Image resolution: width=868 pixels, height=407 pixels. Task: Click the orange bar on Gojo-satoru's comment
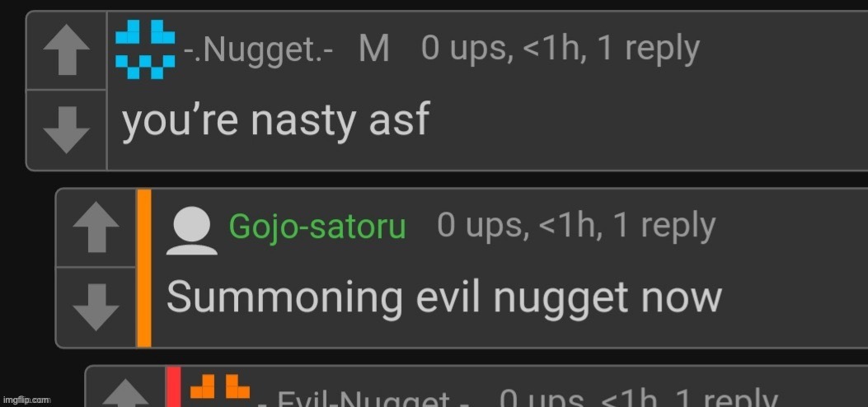pos(144,269)
